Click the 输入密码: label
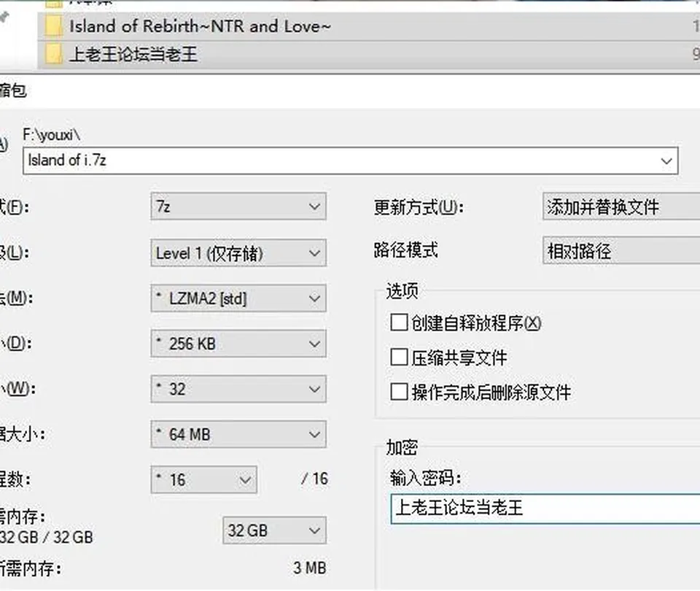This screenshot has width=700, height=591. tap(425, 478)
